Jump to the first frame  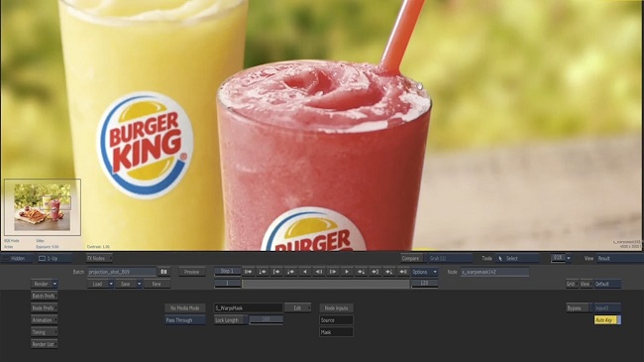249,272
